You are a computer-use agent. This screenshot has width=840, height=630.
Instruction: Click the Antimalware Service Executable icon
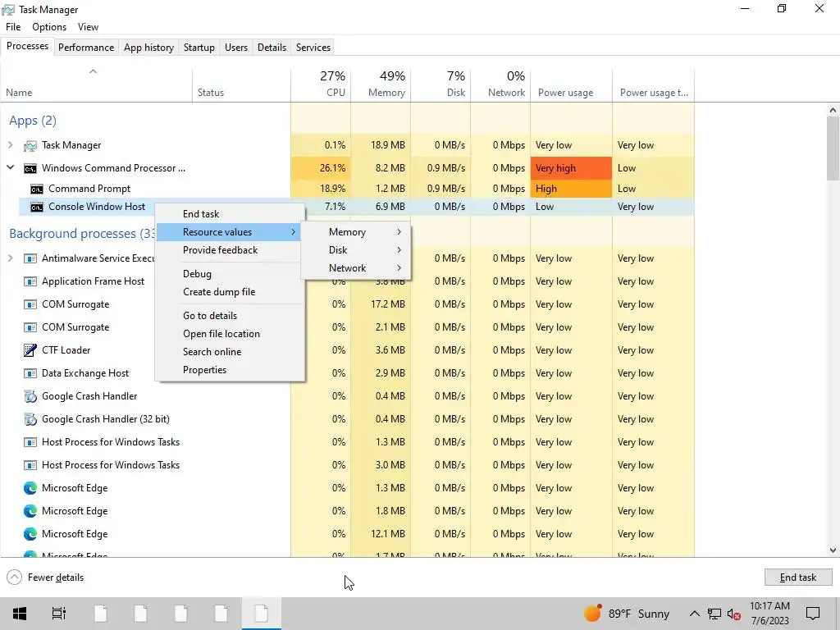click(30, 258)
